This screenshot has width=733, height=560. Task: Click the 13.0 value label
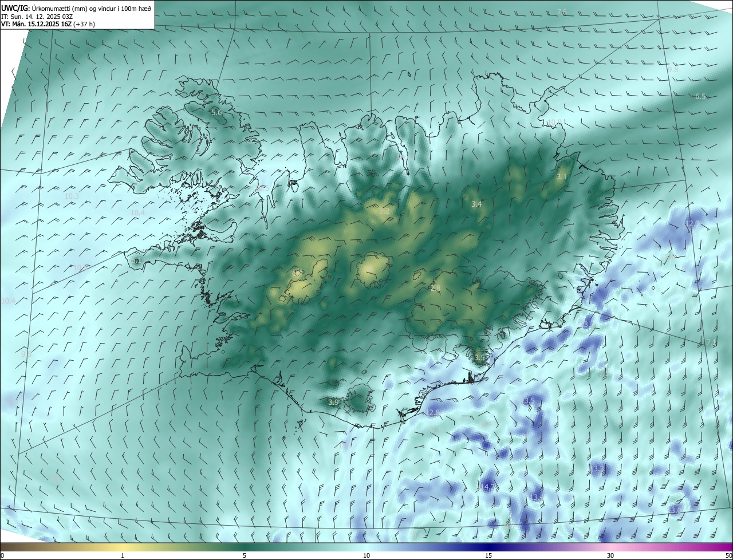(675, 510)
